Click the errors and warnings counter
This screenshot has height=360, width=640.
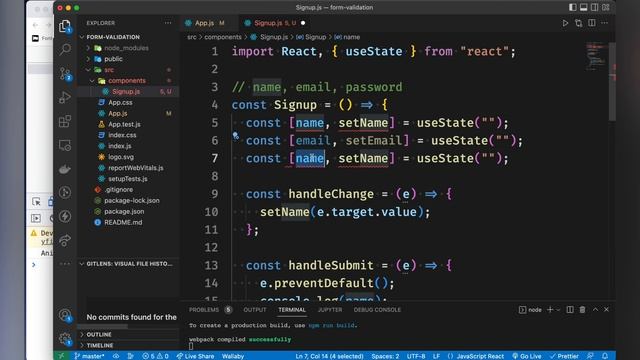point(156,356)
